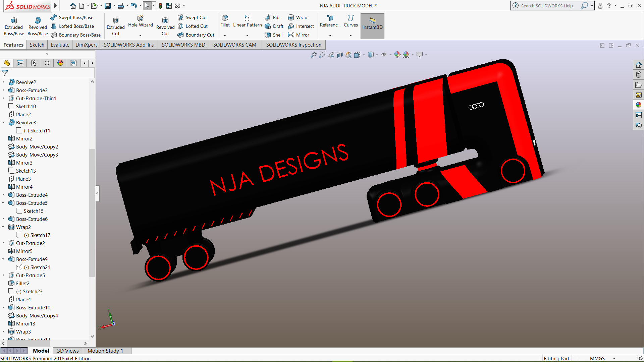Use the Mirror feature tool
This screenshot has height=362, width=644.
[299, 35]
